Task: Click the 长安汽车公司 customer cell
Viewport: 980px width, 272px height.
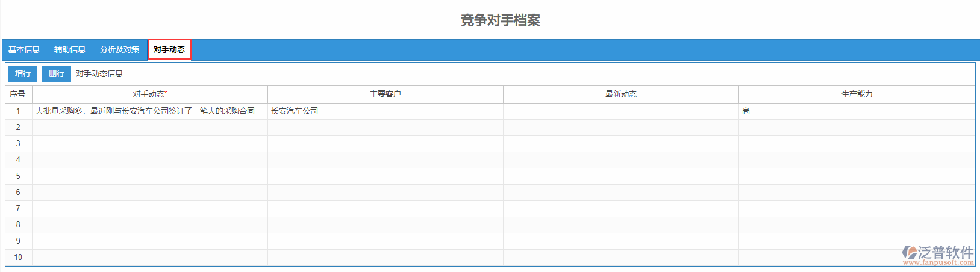Action: pyautogui.click(x=295, y=111)
